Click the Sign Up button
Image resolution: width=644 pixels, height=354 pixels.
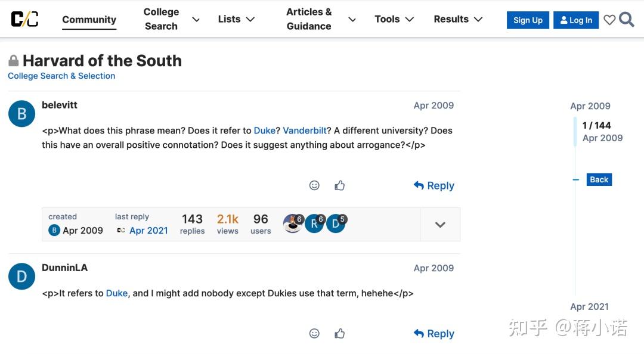click(x=528, y=20)
